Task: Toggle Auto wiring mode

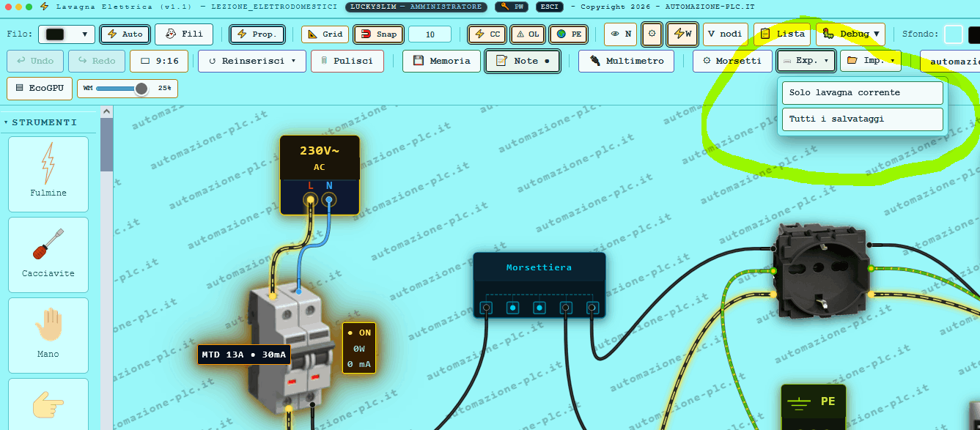Action: click(125, 34)
